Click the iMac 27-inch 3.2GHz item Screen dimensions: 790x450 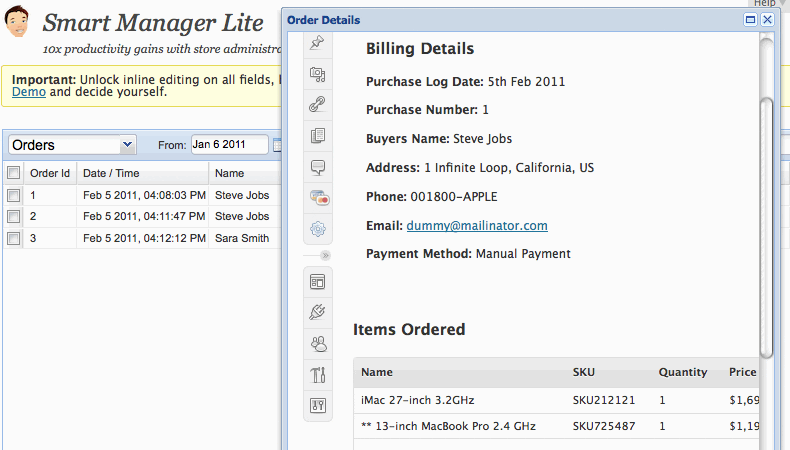pos(417,400)
